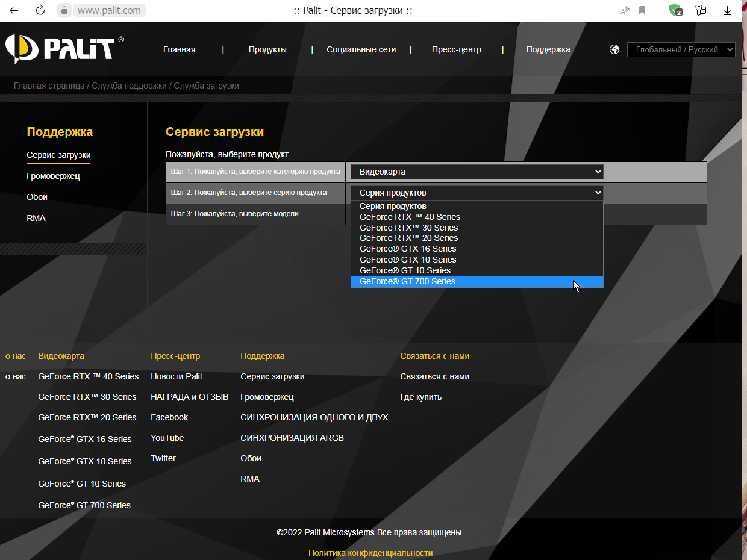This screenshot has width=747, height=560.
Task: Select GeForce RTX 20 Series in the dropdown list
Action: click(x=477, y=238)
